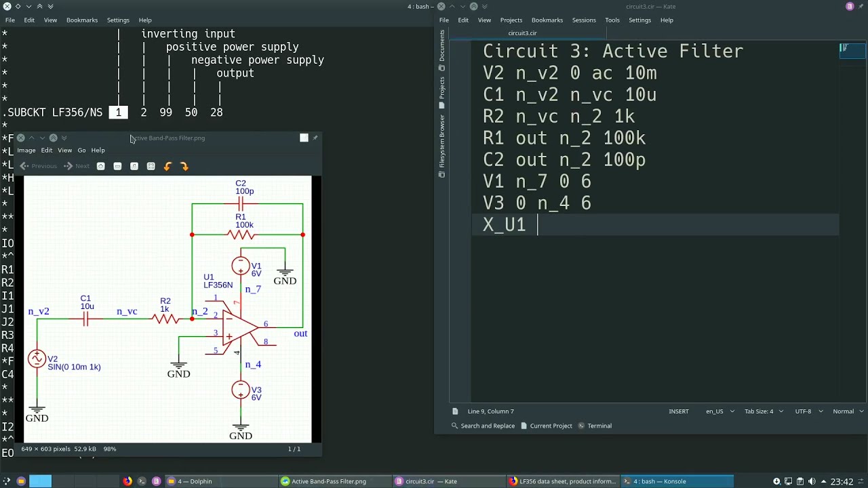Click Line 9, Column 7 indicator

(x=491, y=411)
